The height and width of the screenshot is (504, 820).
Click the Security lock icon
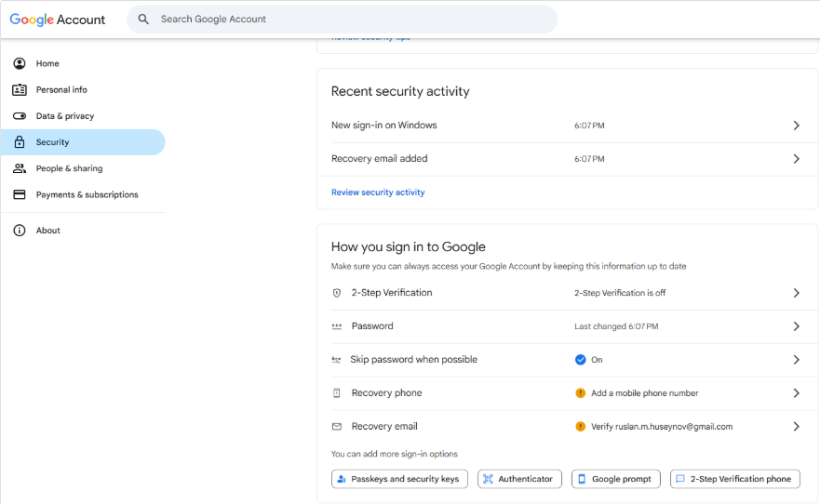point(20,142)
